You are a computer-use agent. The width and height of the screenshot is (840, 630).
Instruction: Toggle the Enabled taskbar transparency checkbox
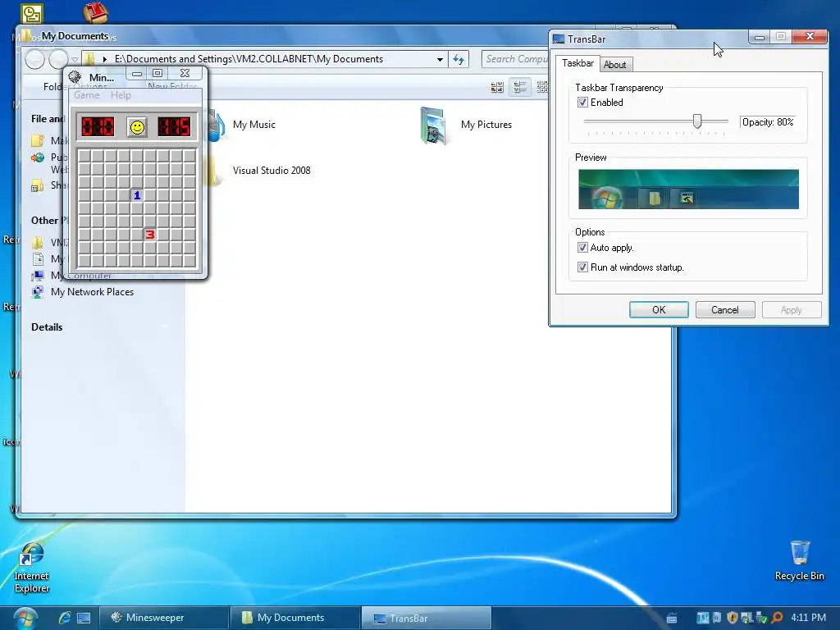tap(582, 103)
